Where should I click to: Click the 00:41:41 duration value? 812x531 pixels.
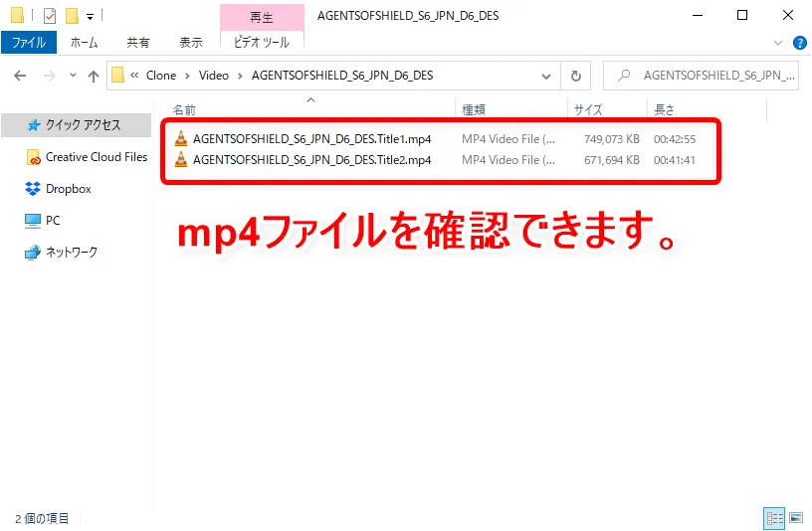tap(675, 160)
